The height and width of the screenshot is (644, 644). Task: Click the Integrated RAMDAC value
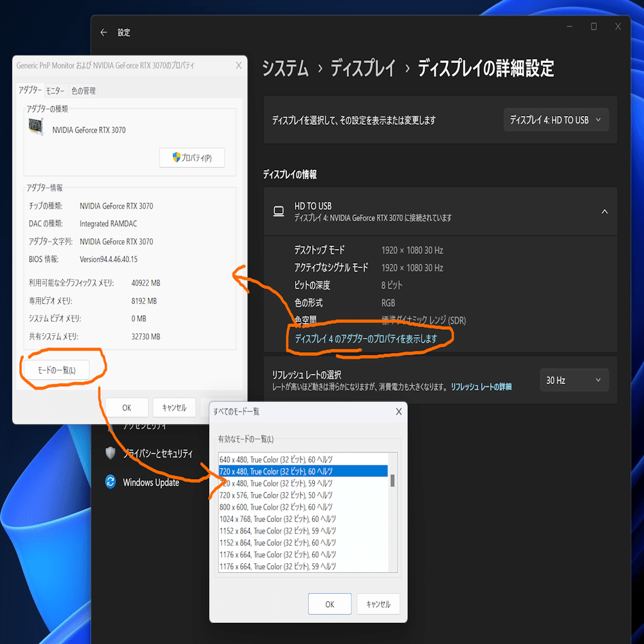pos(108,223)
